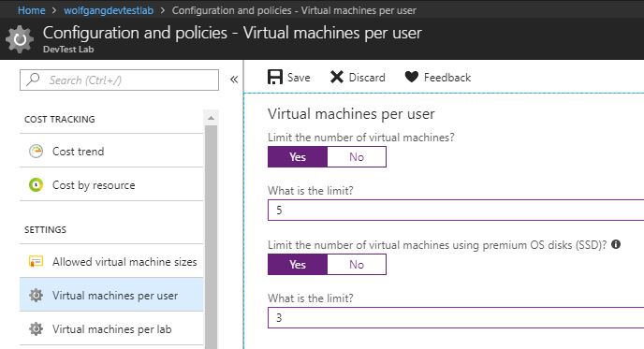Click the premium OS disks info icon
Image resolution: width=644 pixels, height=349 pixels.
pyautogui.click(x=616, y=244)
